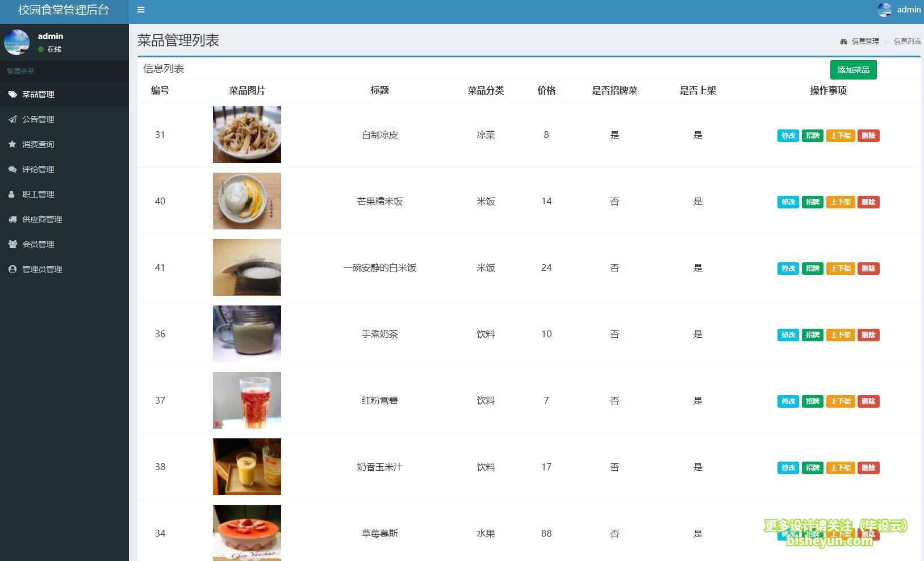Toggle shelf status of 自制凉皮 via 上下架

tap(841, 135)
